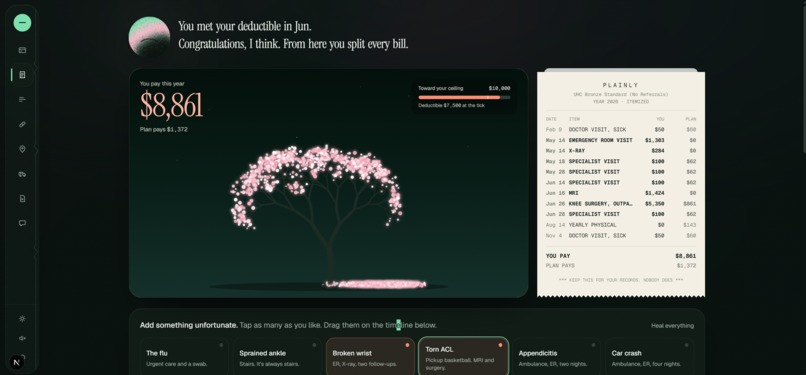Open the ambulance icon in sidebar
Image resolution: width=806 pixels, height=375 pixels.
22,174
